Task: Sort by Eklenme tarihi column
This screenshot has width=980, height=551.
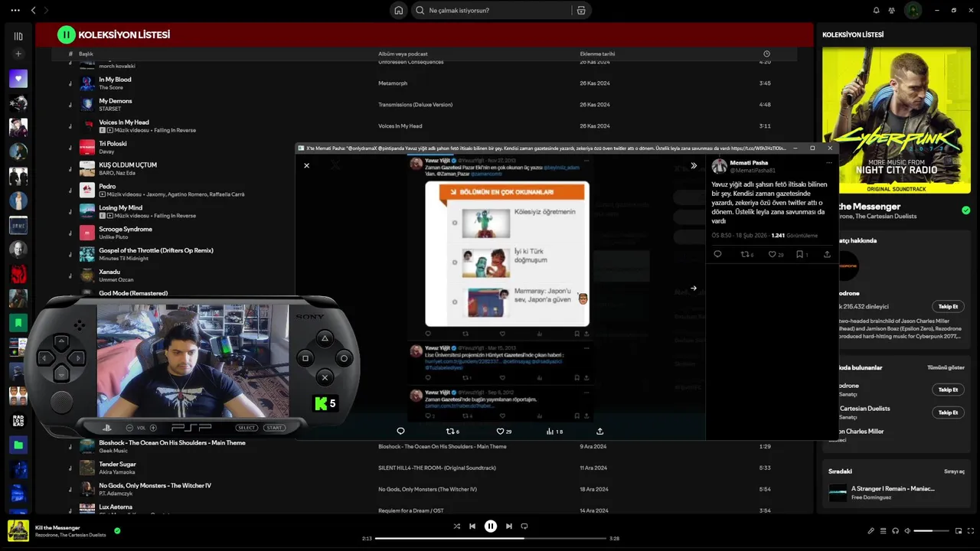Action: pyautogui.click(x=597, y=54)
